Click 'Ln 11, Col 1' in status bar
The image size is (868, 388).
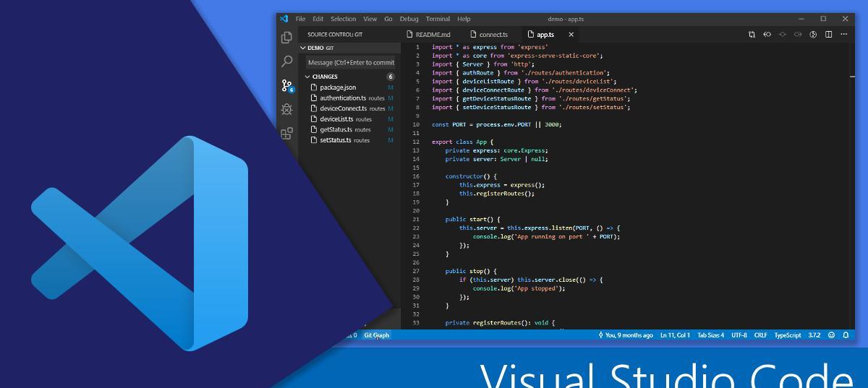click(x=675, y=335)
